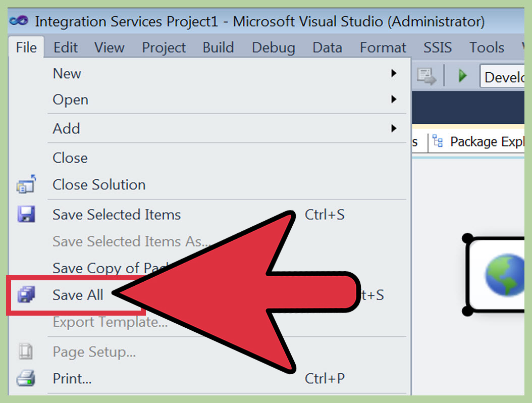Switch to the Package Explorer tab

486,142
